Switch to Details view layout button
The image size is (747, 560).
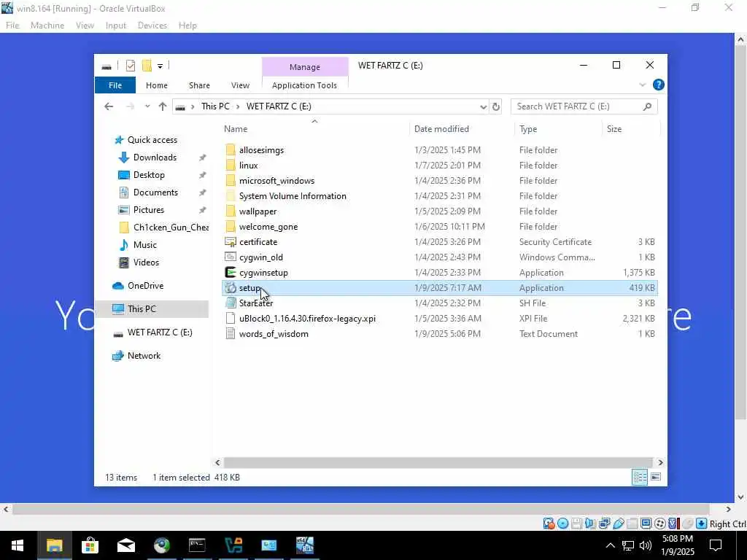pos(639,477)
